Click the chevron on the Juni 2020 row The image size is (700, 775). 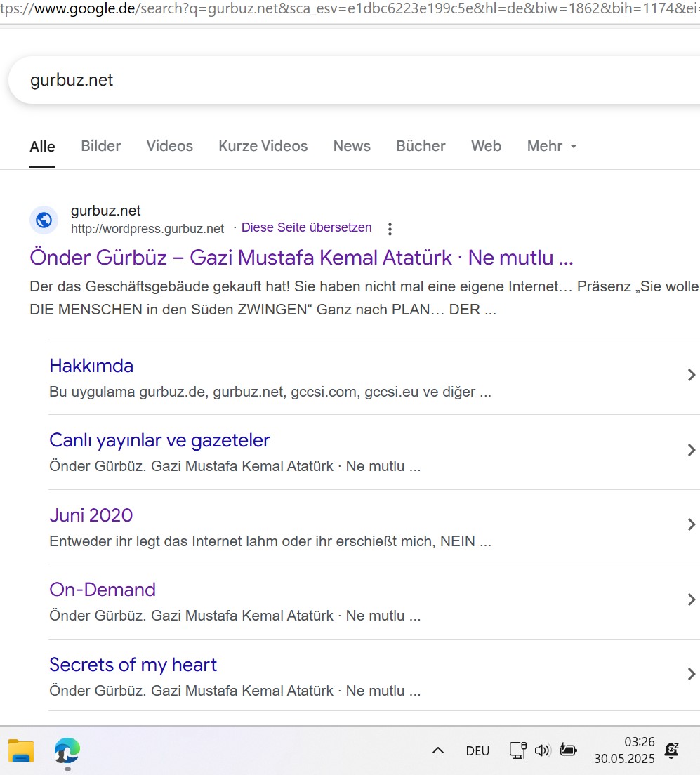pyautogui.click(x=692, y=524)
